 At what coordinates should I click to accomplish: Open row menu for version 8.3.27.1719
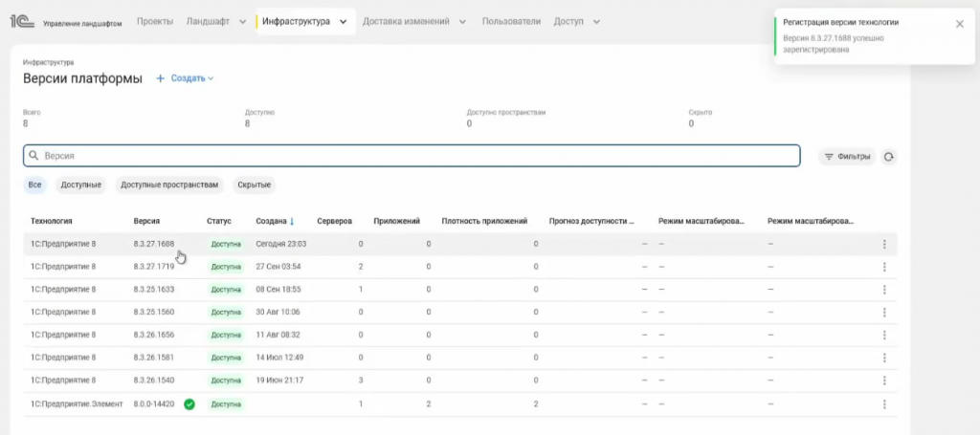tap(884, 267)
